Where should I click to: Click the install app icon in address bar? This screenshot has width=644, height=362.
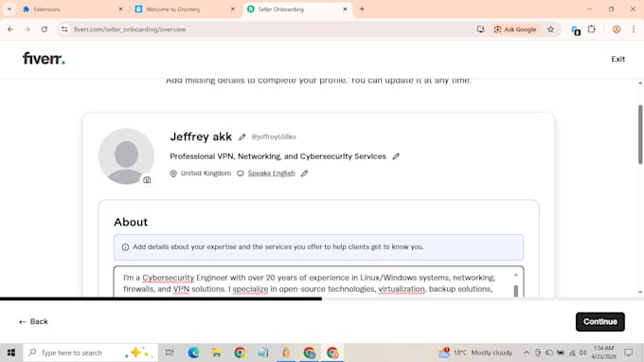point(480,29)
